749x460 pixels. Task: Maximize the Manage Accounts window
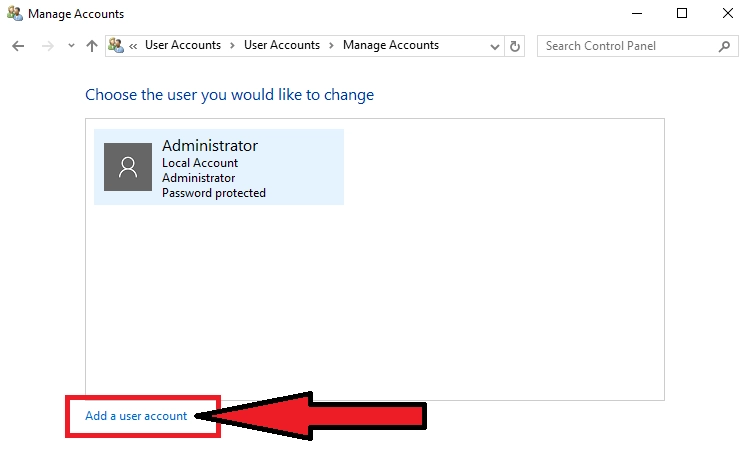coord(681,13)
